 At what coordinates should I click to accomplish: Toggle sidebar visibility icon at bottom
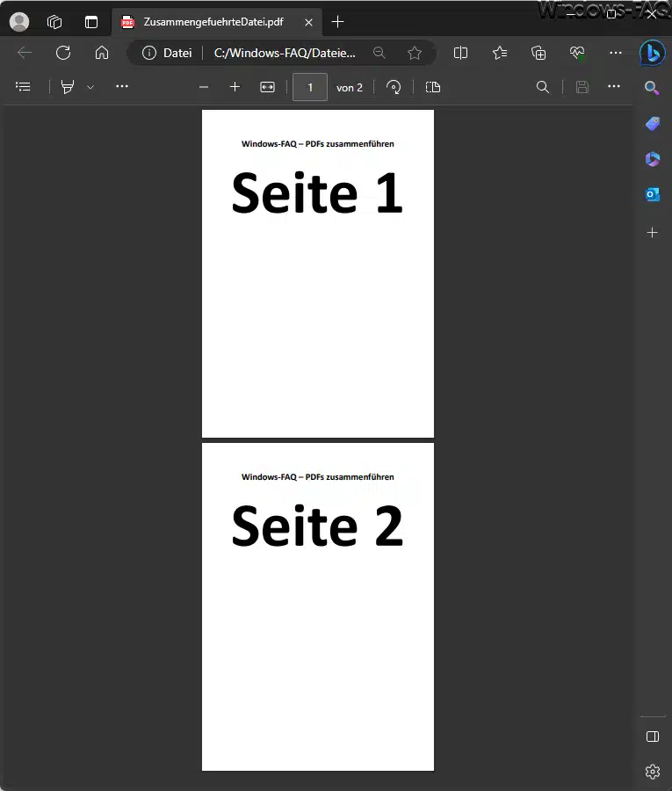coord(653,737)
